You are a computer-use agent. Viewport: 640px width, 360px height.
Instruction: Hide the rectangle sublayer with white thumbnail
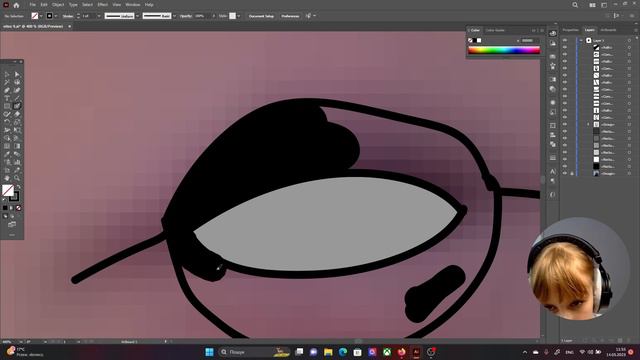click(x=565, y=159)
